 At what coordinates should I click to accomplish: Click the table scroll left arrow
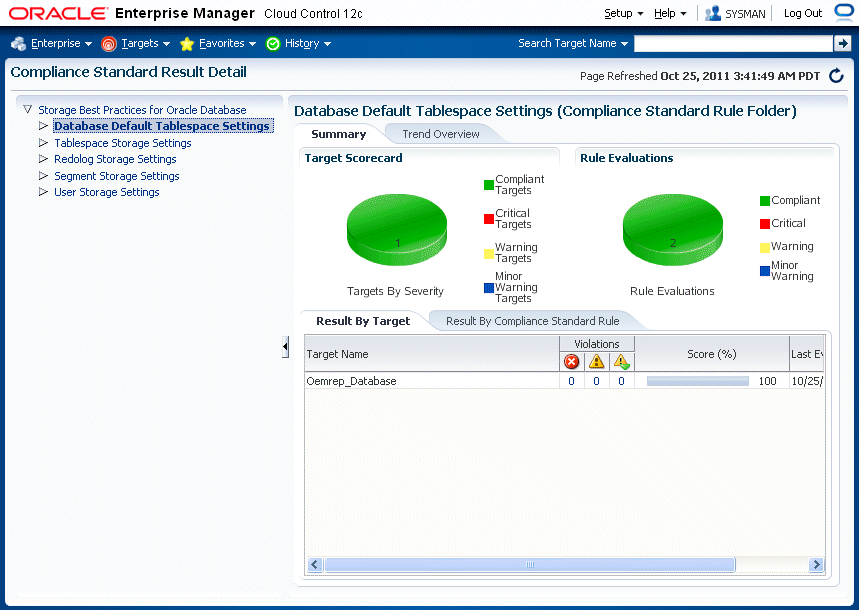pyautogui.click(x=314, y=565)
